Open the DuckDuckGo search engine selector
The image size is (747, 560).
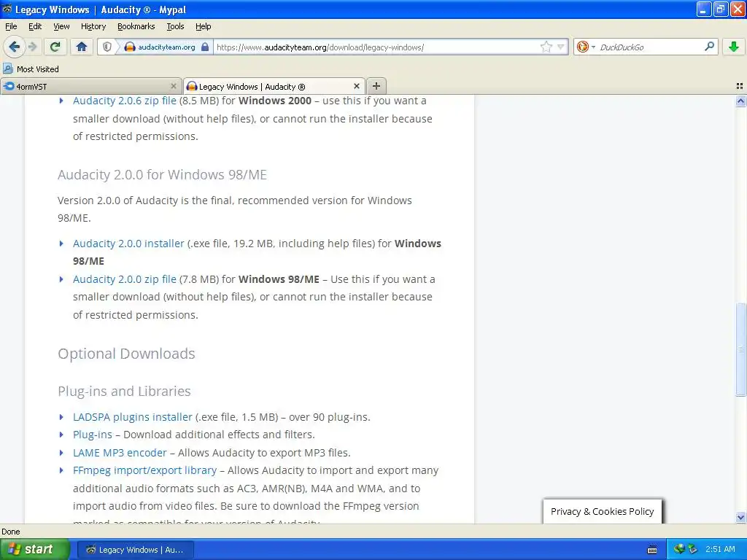tap(586, 47)
